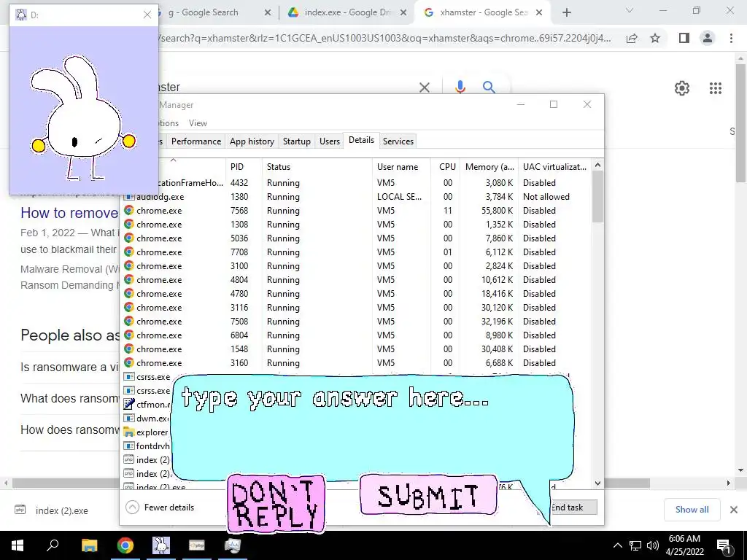Click Chrome voice search microphone icon
Image resolution: width=747 pixels, height=560 pixels.
[x=460, y=87]
